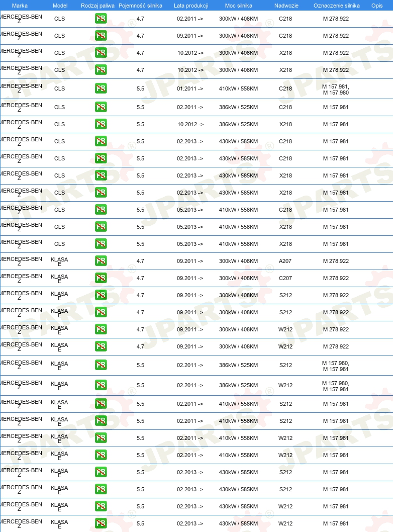The height and width of the screenshot is (532, 393).
Task: Select engine code cell in 386kW S212 row
Action: [x=336, y=366]
